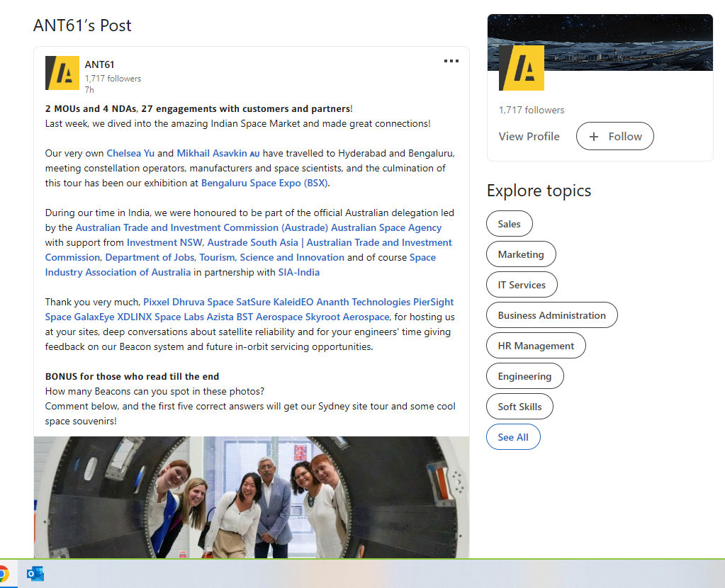Select the Marketing topic

point(521,254)
